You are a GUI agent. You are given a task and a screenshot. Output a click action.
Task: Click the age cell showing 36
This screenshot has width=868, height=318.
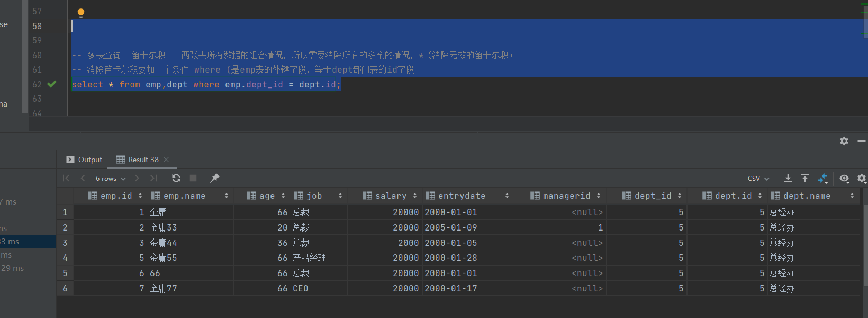coord(262,243)
